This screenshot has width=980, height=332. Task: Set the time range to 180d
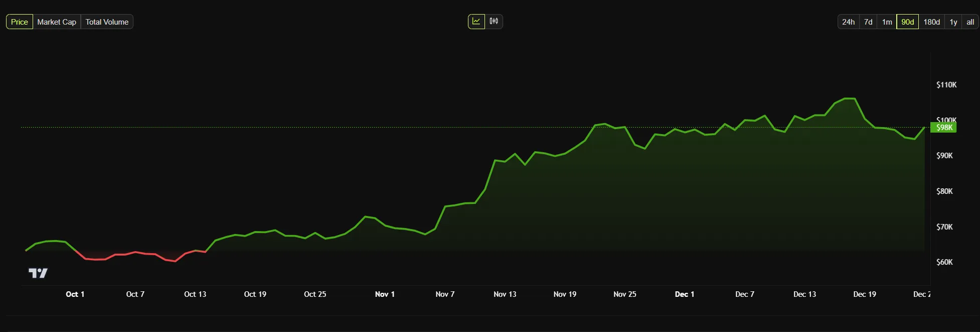coord(932,22)
